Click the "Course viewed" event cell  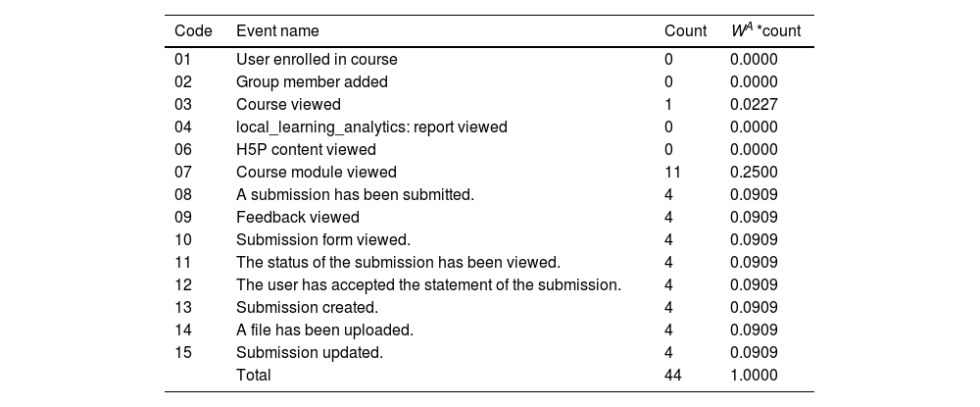point(288,105)
